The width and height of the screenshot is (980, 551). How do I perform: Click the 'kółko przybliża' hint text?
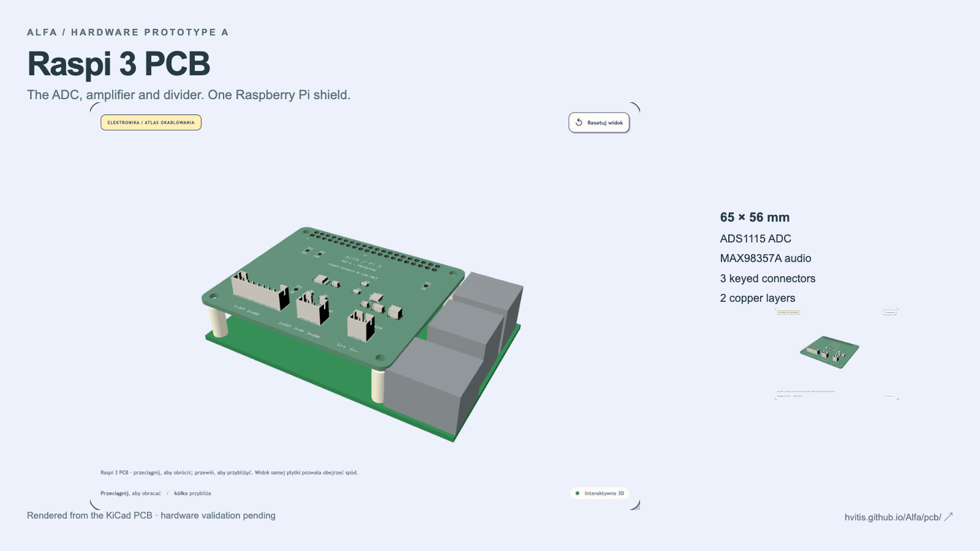tap(192, 493)
